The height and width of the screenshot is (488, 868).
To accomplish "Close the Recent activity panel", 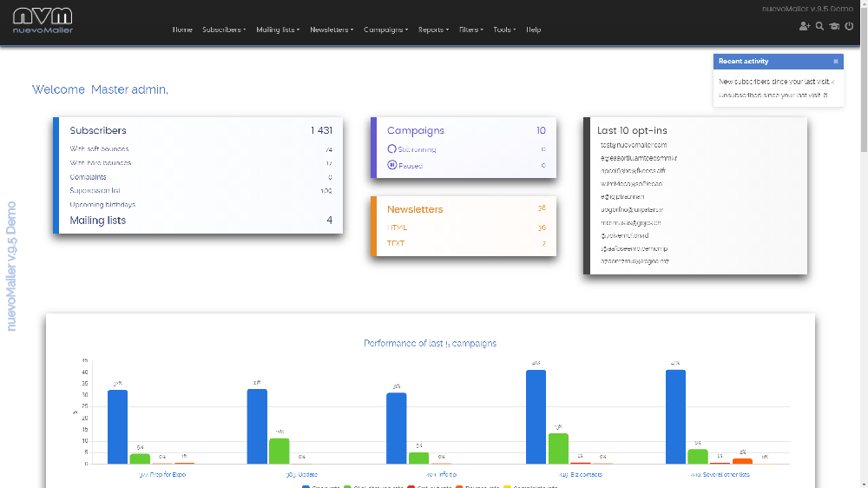I will [836, 62].
